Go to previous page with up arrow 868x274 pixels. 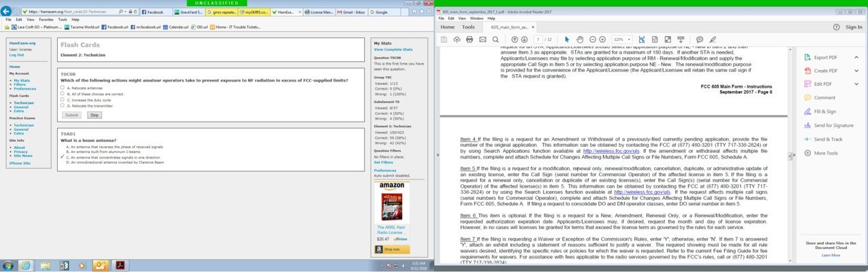[x=514, y=39]
